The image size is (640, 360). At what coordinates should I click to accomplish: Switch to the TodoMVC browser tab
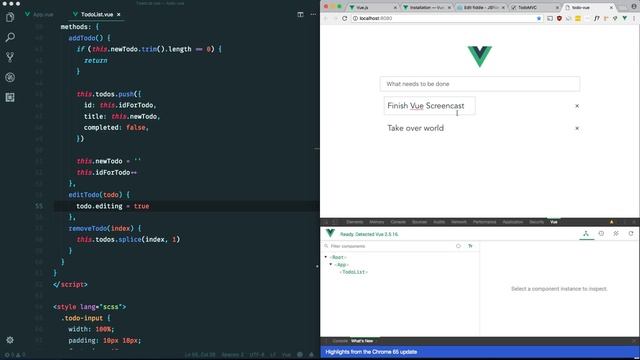535,7
